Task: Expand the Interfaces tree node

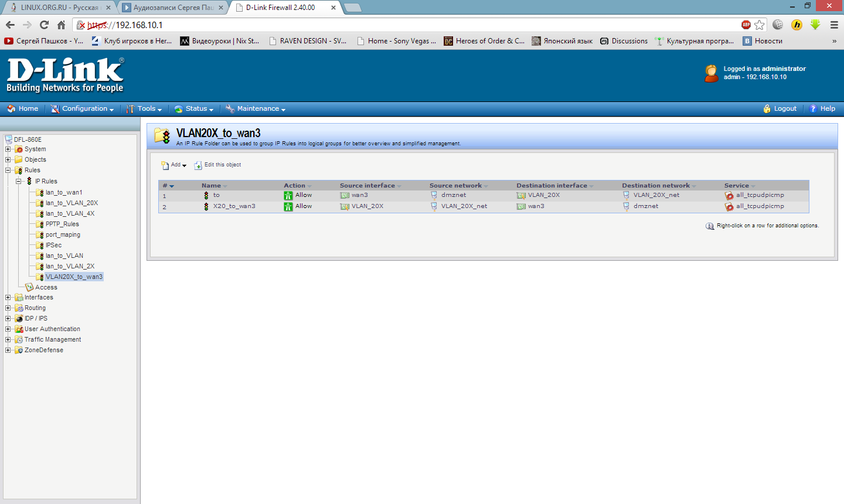Action: [8, 298]
